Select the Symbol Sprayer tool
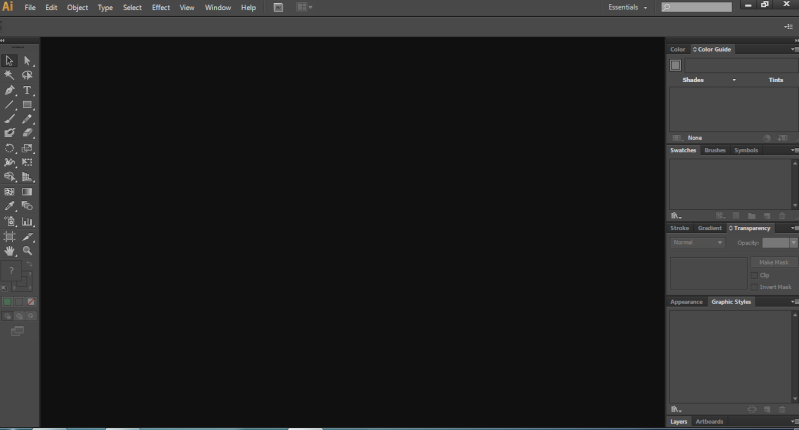799x430 pixels. tap(9, 222)
